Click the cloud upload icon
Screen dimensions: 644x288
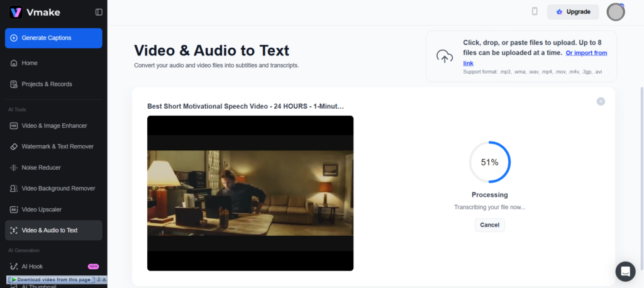tap(445, 57)
